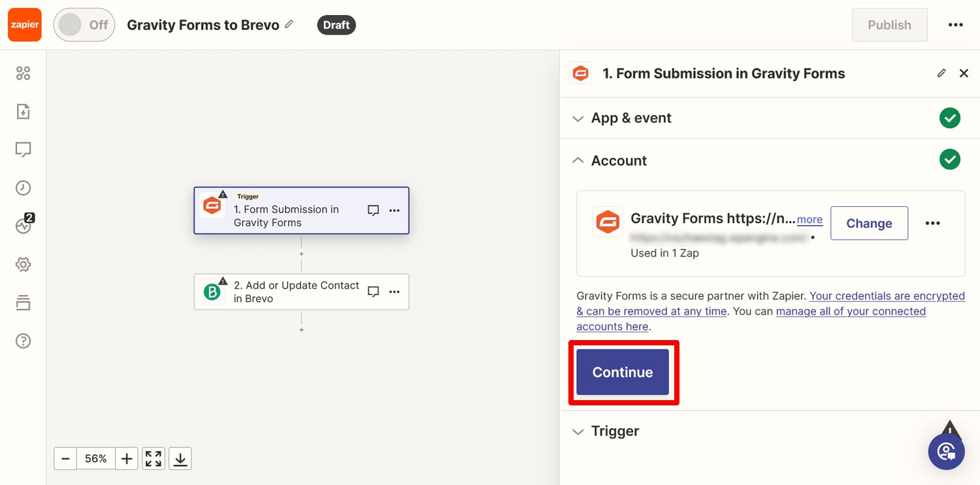Open the status activity icon with badge
Image resolution: width=980 pixels, height=485 pixels.
[24, 225]
